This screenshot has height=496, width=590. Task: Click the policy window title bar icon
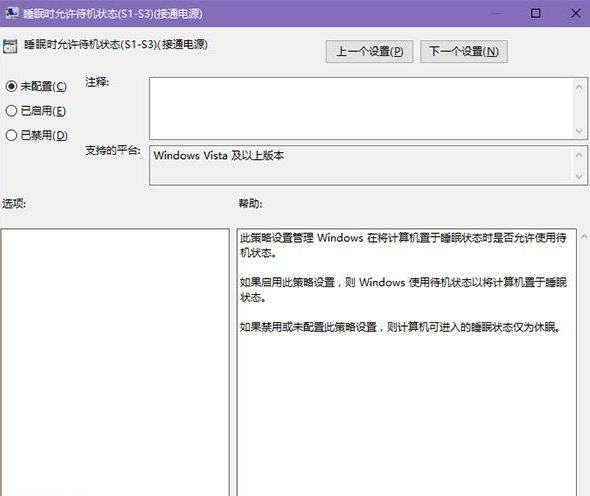[11, 13]
